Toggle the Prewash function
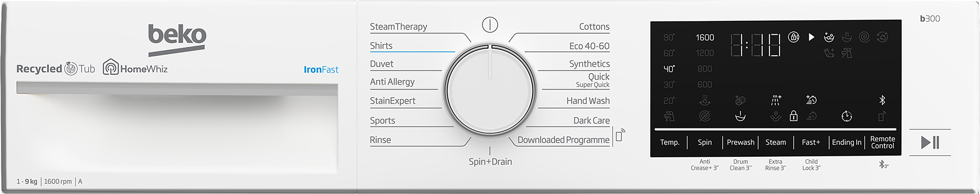Image resolution: width=980 pixels, height=194 pixels. click(740, 142)
